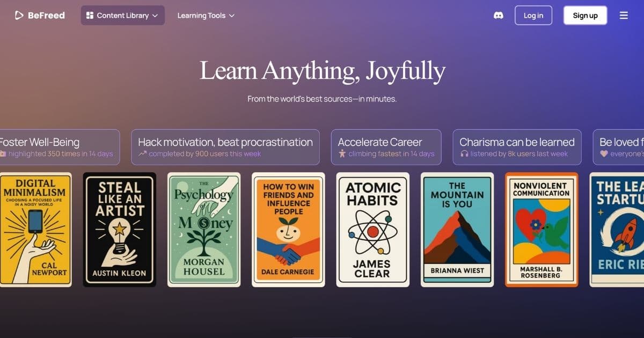This screenshot has height=338, width=644.
Task: Click the Learning Tools chevron arrow
Action: click(x=232, y=16)
